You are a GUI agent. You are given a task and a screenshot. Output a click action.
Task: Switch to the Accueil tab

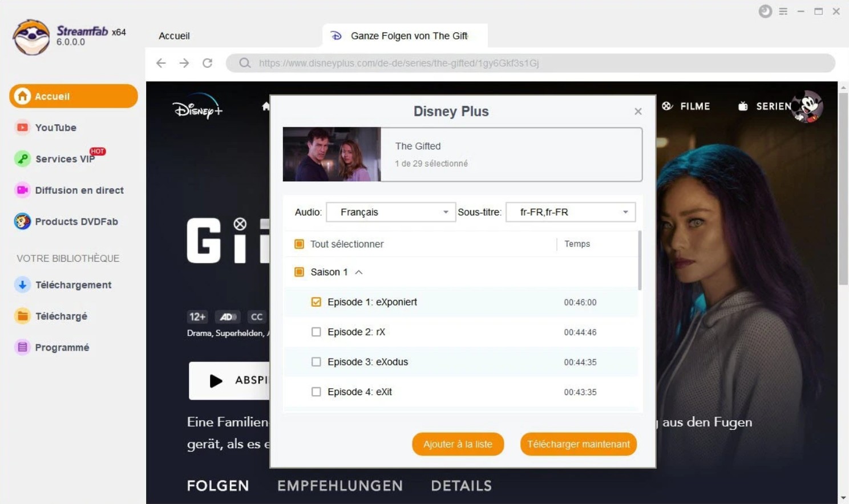click(x=174, y=36)
